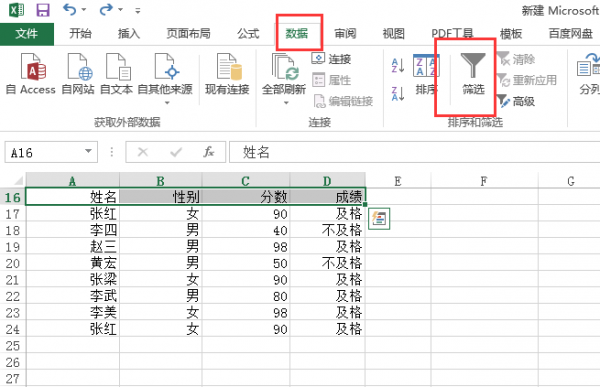Open Customize Quick Access Toolbar dropdown

pyautogui.click(x=137, y=10)
